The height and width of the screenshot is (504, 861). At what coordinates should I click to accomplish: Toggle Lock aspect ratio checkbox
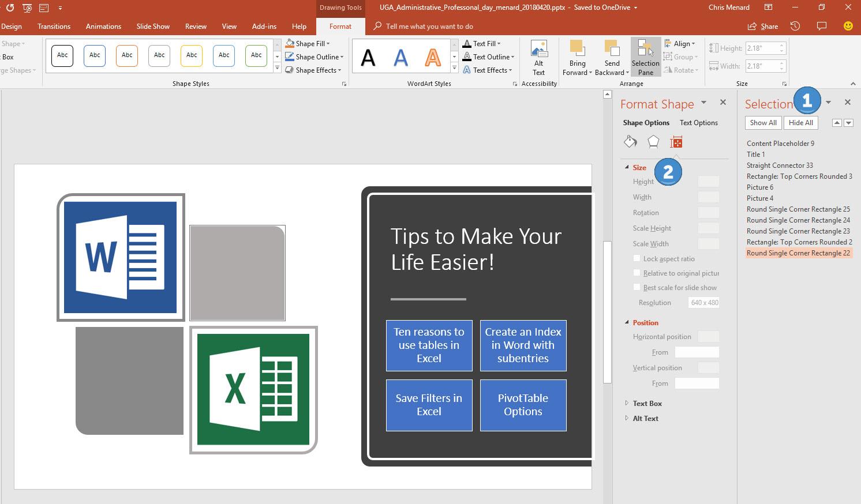637,258
